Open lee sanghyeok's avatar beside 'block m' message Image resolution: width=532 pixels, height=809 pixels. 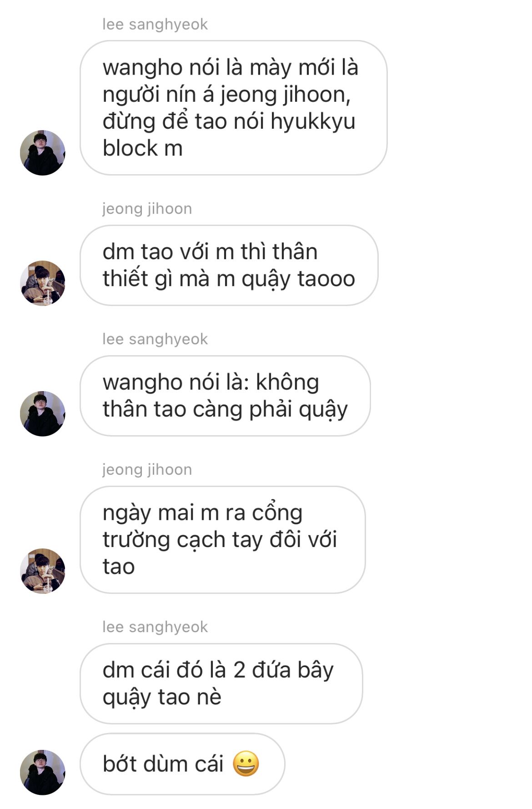(43, 153)
